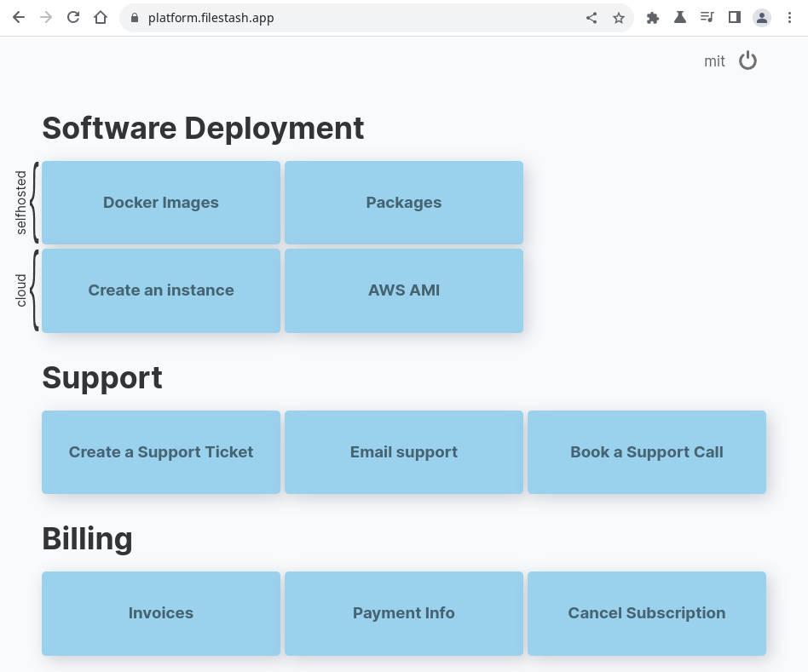808x672 pixels.
Task: Open the Chrome profile avatar
Action: pyautogui.click(x=762, y=17)
